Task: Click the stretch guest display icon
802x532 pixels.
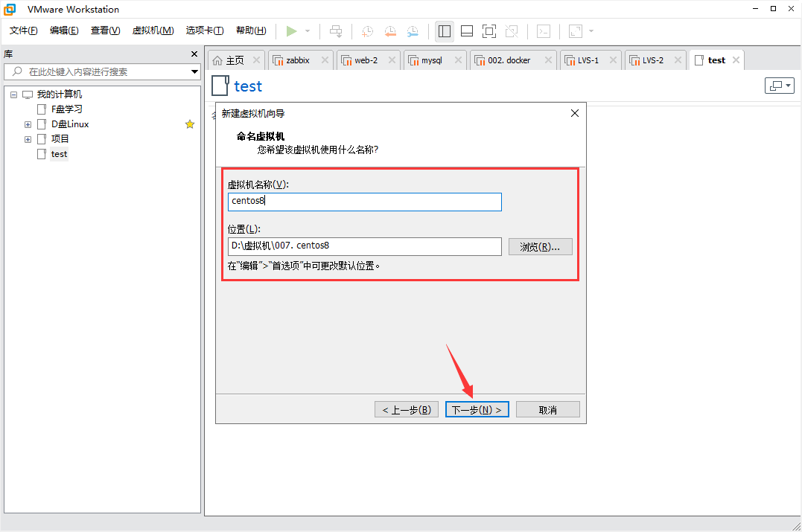Action: tap(576, 31)
